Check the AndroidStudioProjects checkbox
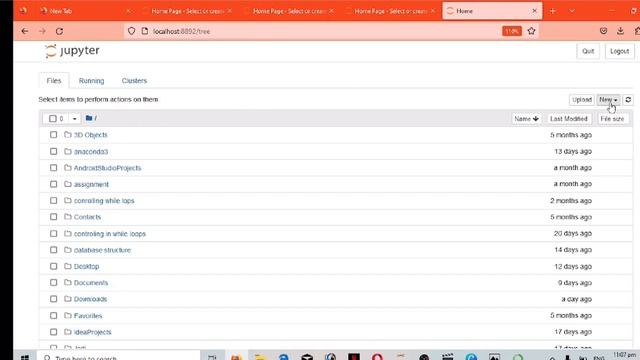The width and height of the screenshot is (640, 360). (x=53, y=168)
